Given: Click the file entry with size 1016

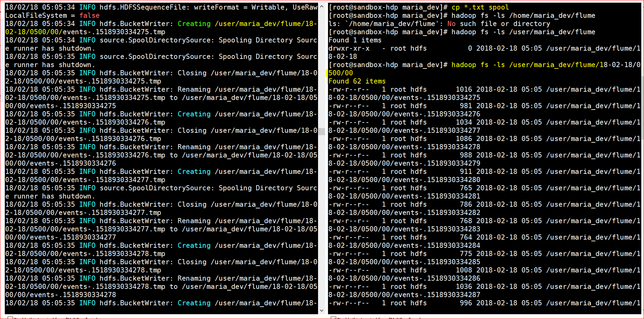Looking at the screenshot, I should [x=484, y=93].
